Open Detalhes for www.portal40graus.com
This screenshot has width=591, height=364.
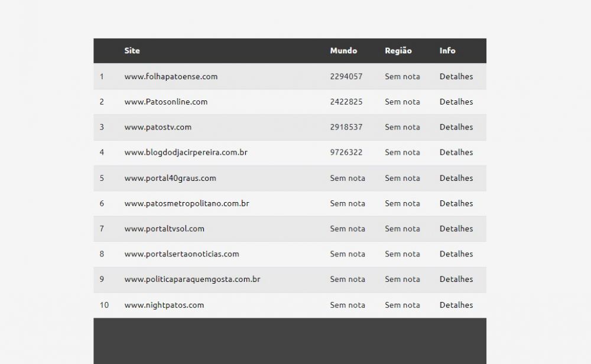[x=456, y=178]
